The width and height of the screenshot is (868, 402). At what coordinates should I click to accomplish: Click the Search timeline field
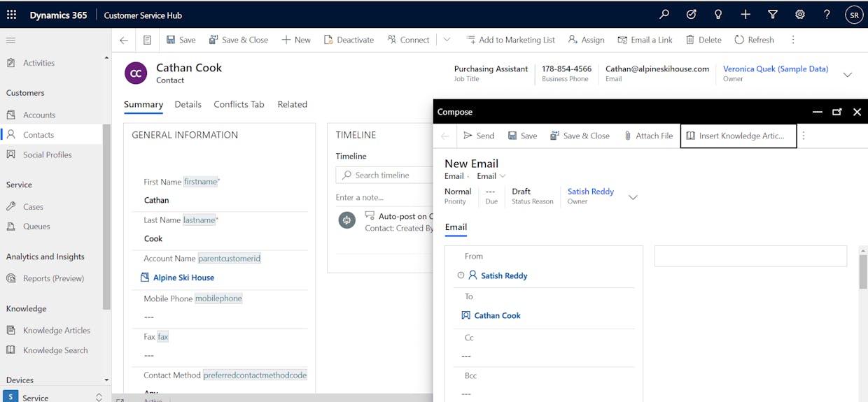(x=384, y=175)
